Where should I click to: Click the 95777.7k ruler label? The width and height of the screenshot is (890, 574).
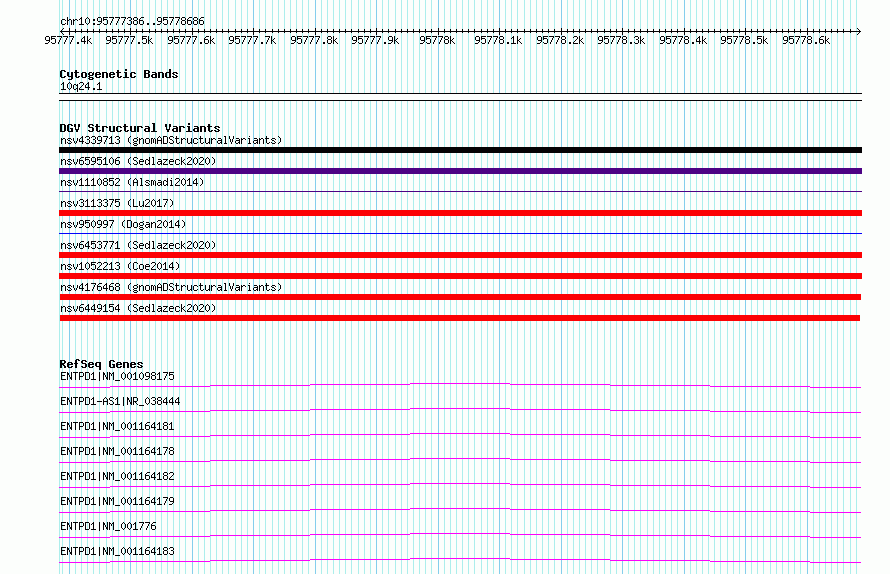coord(252,40)
